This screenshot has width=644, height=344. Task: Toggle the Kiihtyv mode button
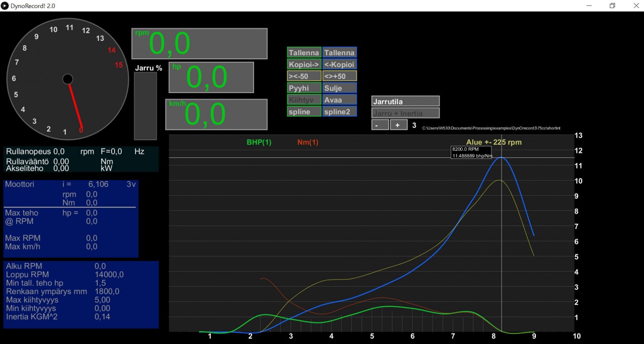click(x=304, y=100)
